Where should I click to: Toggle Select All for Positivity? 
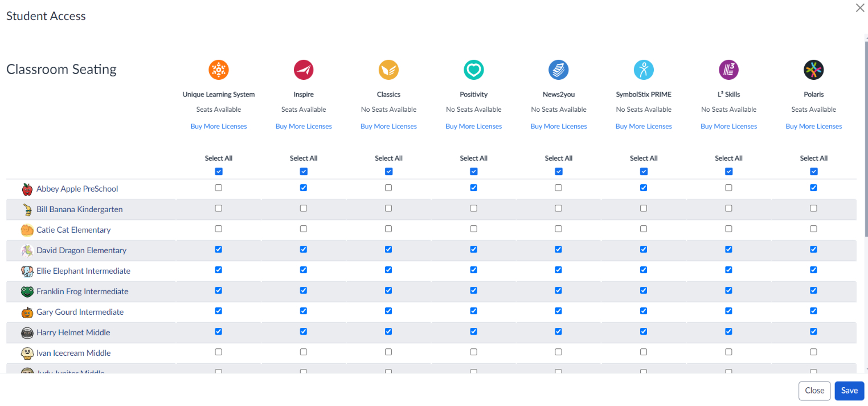[473, 172]
